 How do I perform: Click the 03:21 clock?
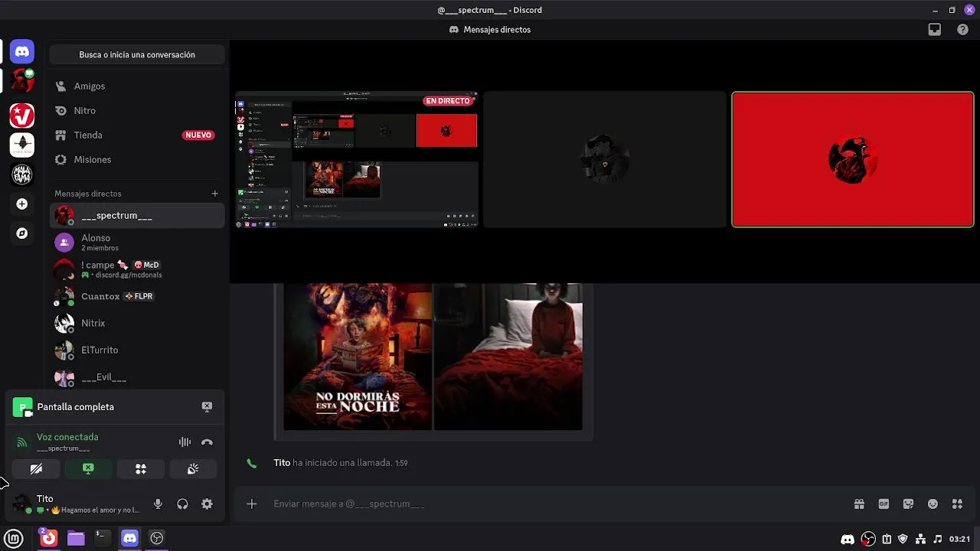click(960, 539)
